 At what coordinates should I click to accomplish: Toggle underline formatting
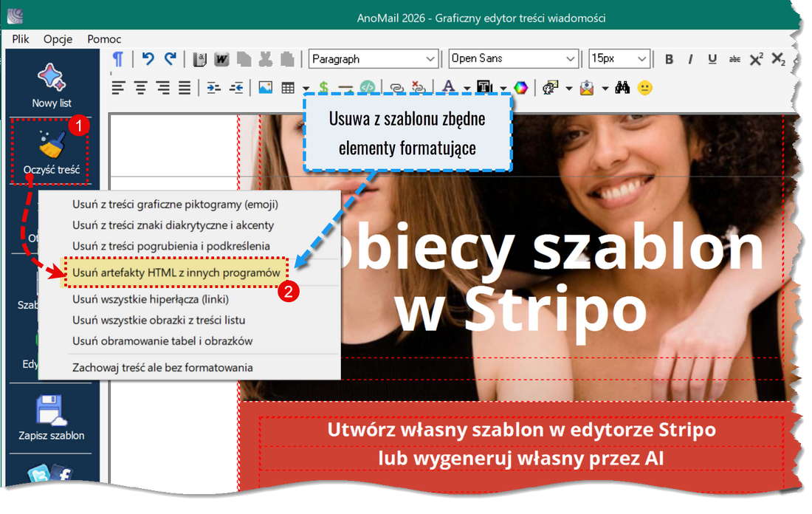(x=712, y=59)
